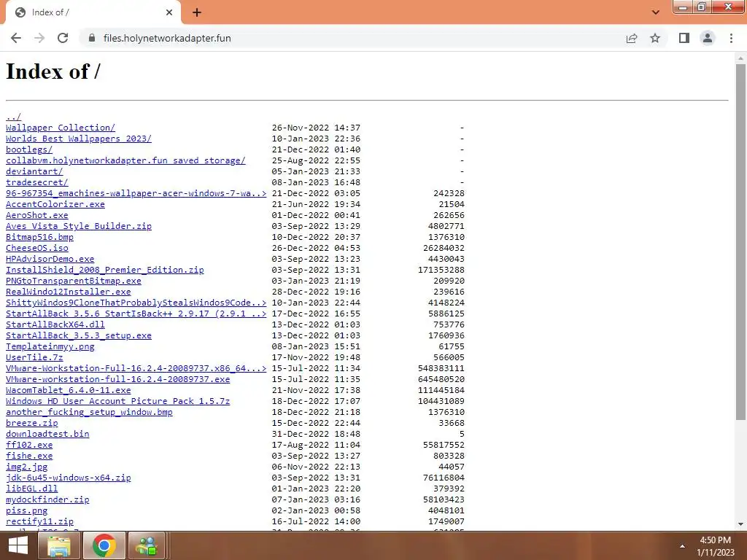Click the size value 171353288

[441, 270]
